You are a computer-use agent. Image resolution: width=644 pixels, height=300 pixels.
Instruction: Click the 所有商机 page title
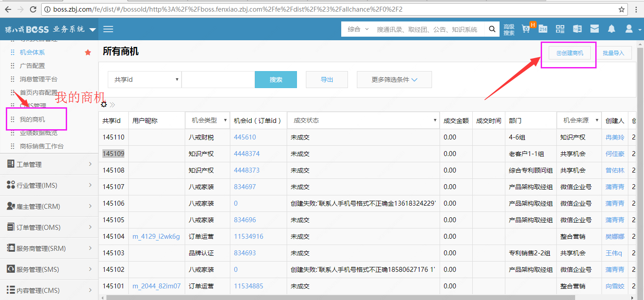coord(121,51)
